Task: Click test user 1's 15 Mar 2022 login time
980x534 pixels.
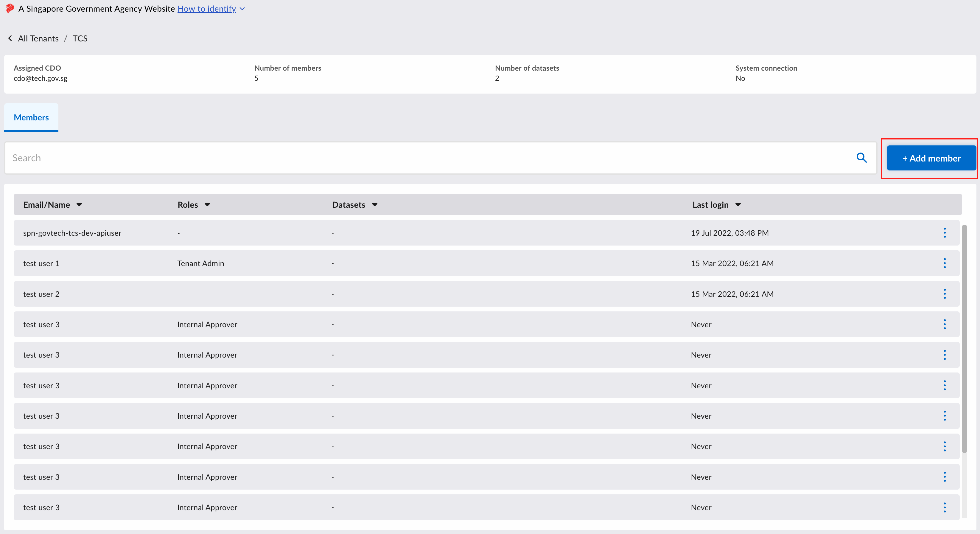Action: 732,263
